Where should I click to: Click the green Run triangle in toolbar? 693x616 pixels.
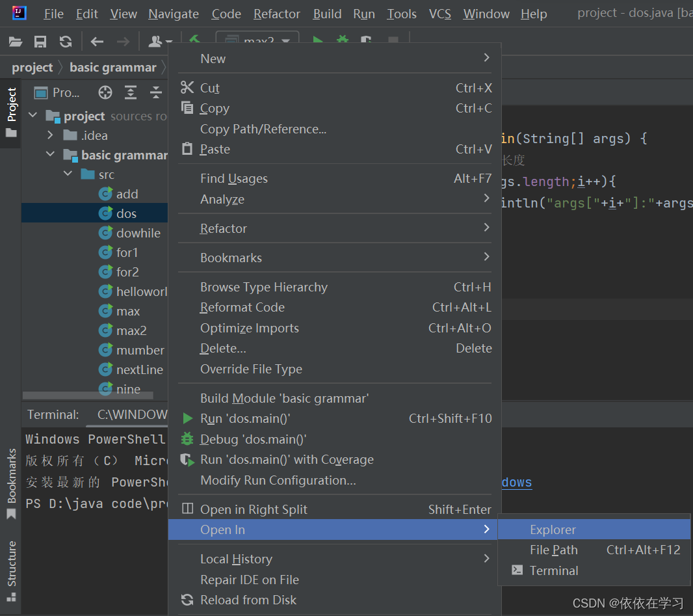[317, 40]
